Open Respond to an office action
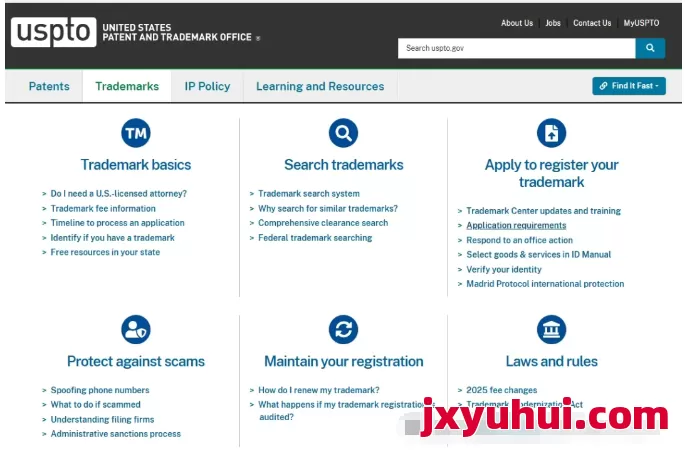The height and width of the screenshot is (454, 685). click(x=519, y=240)
